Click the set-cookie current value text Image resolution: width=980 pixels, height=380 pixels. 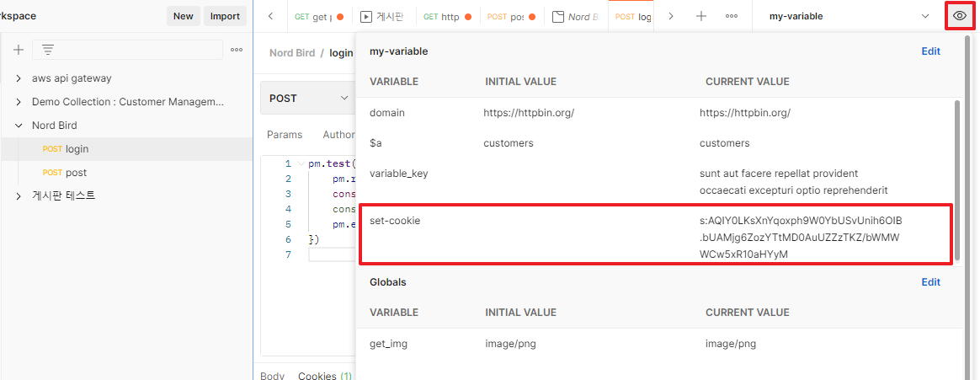click(x=801, y=238)
